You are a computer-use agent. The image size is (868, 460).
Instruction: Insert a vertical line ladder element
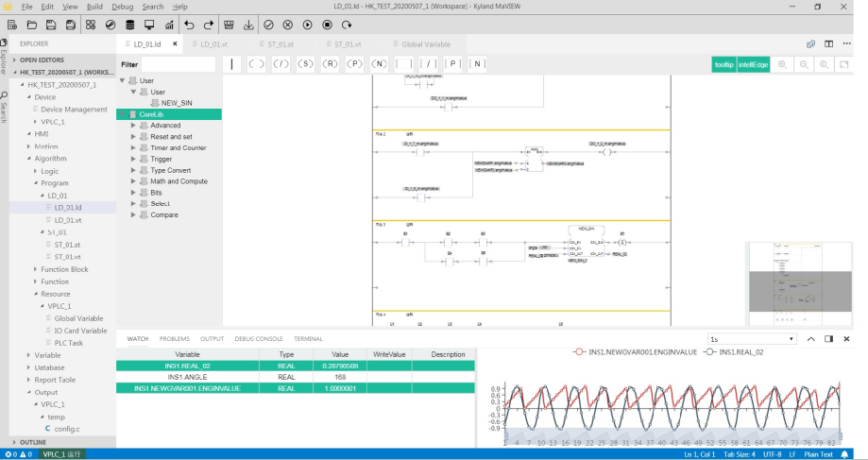pyautogui.click(x=232, y=64)
